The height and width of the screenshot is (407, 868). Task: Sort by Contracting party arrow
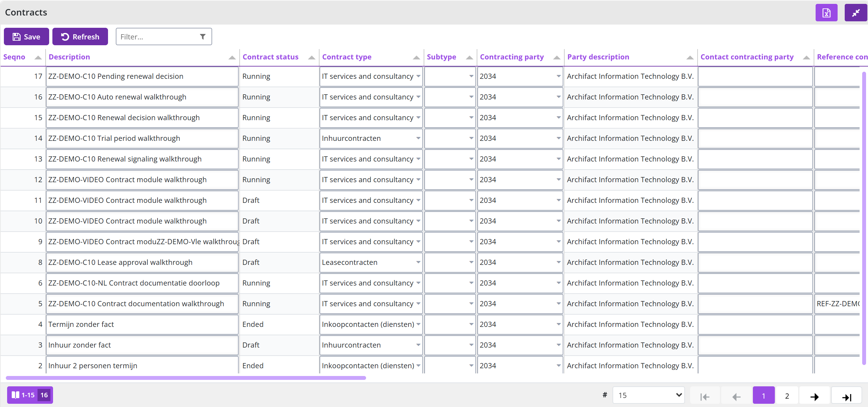(557, 57)
